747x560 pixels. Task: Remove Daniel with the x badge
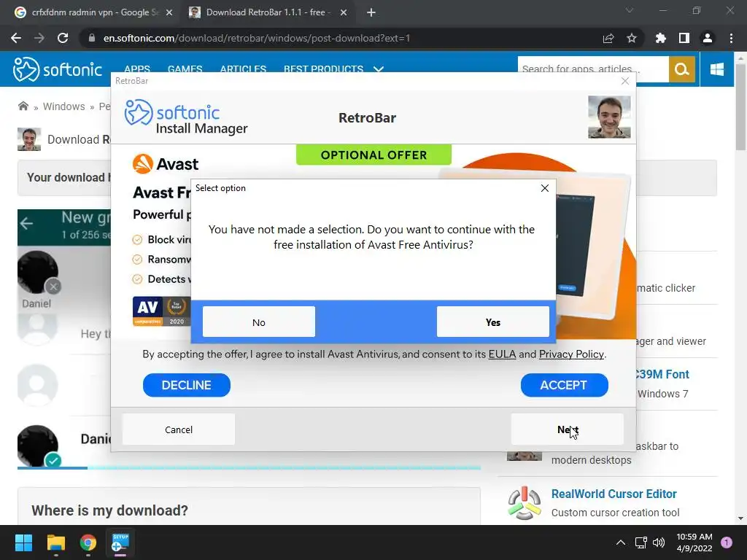coord(53,287)
